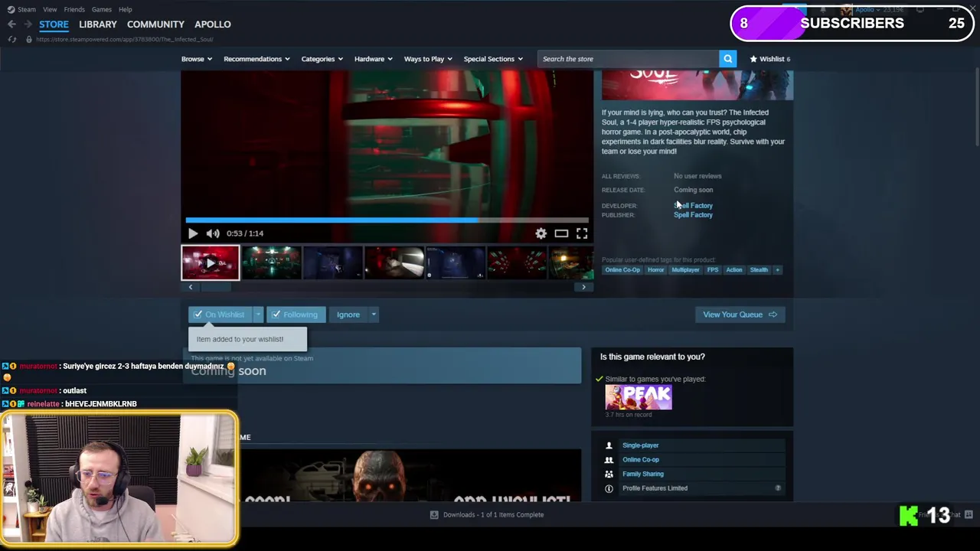Open video settings gear icon
Screen dimensions: 980x551
tap(541, 233)
